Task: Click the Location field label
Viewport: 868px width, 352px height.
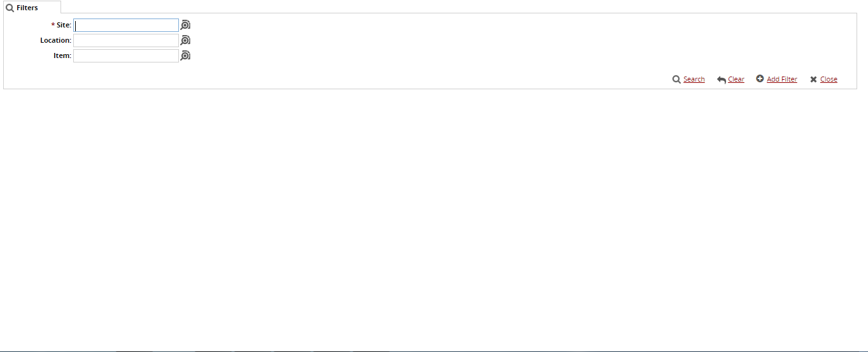Action: point(55,40)
